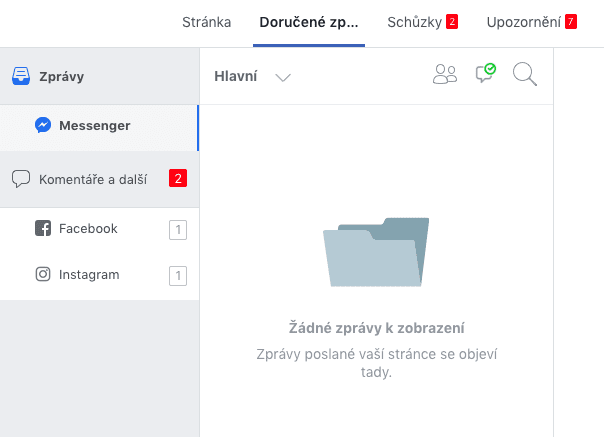Screen dimensions: 604x437
Task: Click the chevron arrow next to Hlavní
Action: 283,77
